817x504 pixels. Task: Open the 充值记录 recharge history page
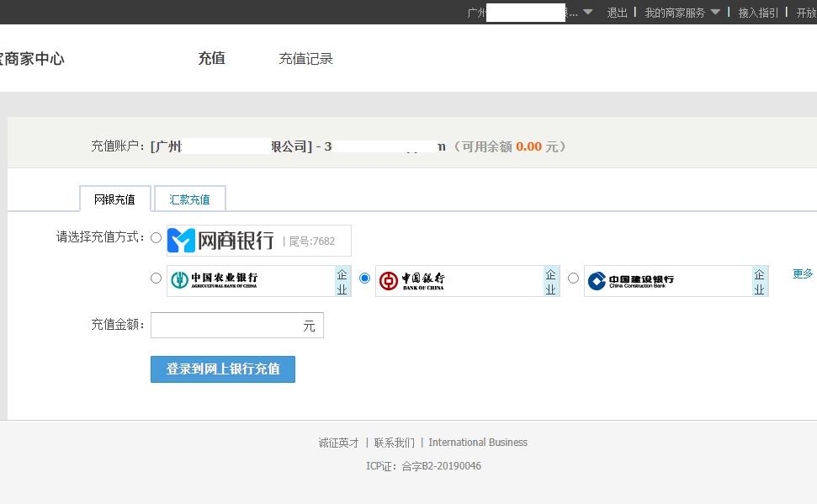[x=305, y=58]
